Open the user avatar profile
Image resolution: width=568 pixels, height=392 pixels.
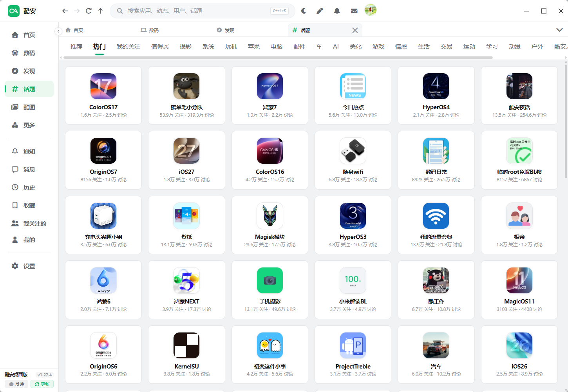[371, 10]
